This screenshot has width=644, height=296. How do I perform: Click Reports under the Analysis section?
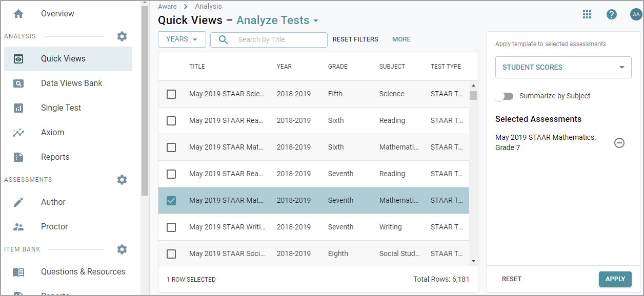(55, 157)
